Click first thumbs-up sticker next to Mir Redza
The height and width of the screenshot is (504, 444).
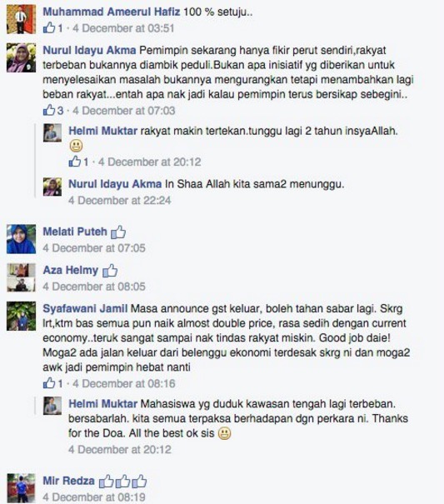coord(106,482)
